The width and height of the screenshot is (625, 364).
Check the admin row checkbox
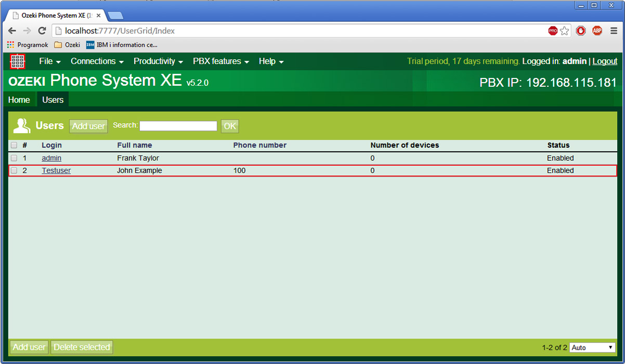tap(14, 158)
